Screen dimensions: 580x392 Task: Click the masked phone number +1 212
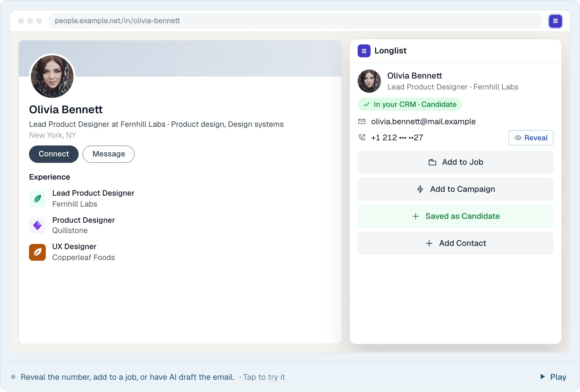(x=397, y=138)
